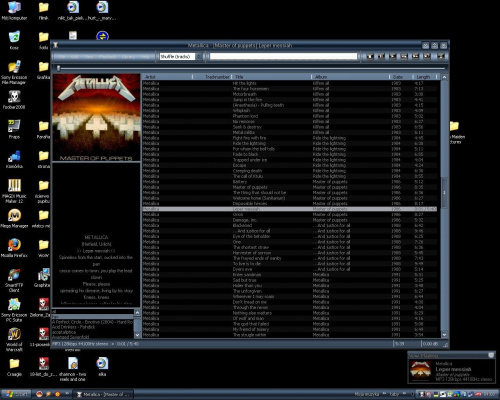
Task: Sort by the Date column header
Action: (401, 77)
